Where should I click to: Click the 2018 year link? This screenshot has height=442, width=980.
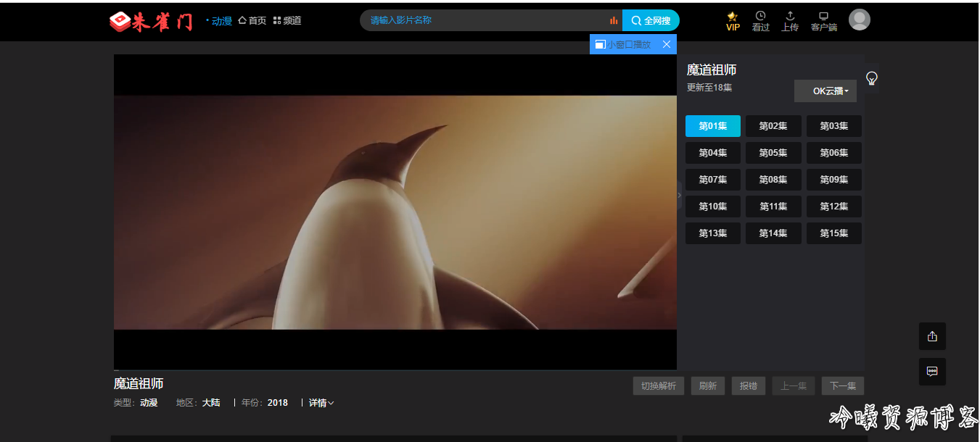point(278,403)
